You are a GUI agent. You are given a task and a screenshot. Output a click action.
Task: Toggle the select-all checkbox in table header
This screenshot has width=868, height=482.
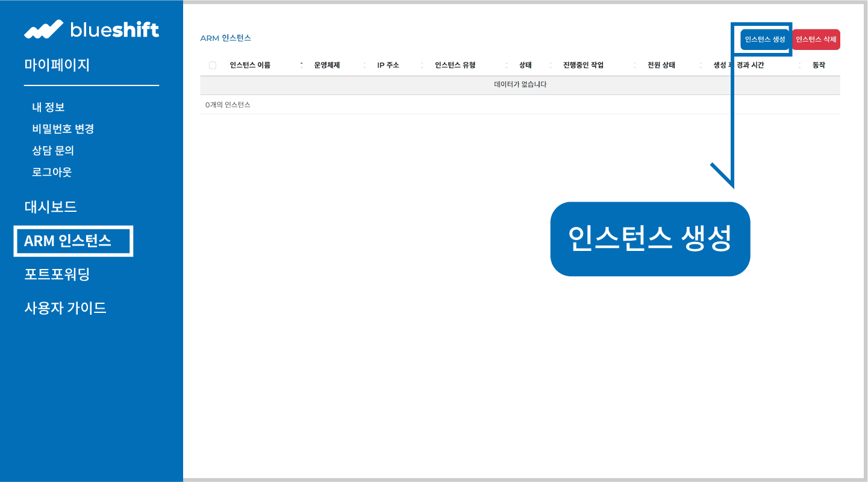pyautogui.click(x=212, y=64)
